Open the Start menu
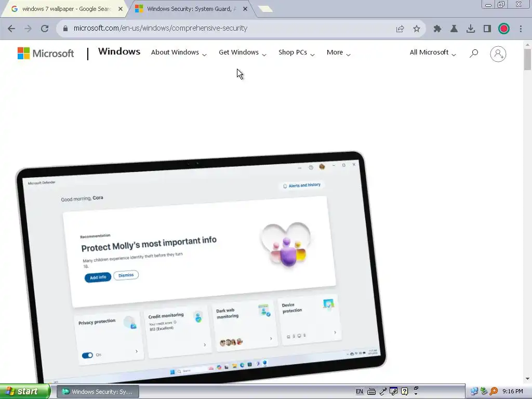This screenshot has width=532, height=399. click(x=24, y=391)
